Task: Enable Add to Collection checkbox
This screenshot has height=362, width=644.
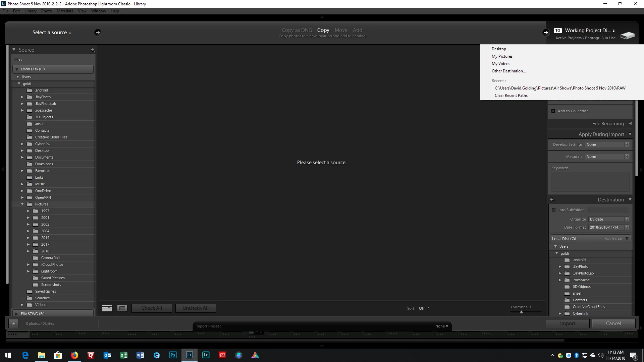Action: 553,111
